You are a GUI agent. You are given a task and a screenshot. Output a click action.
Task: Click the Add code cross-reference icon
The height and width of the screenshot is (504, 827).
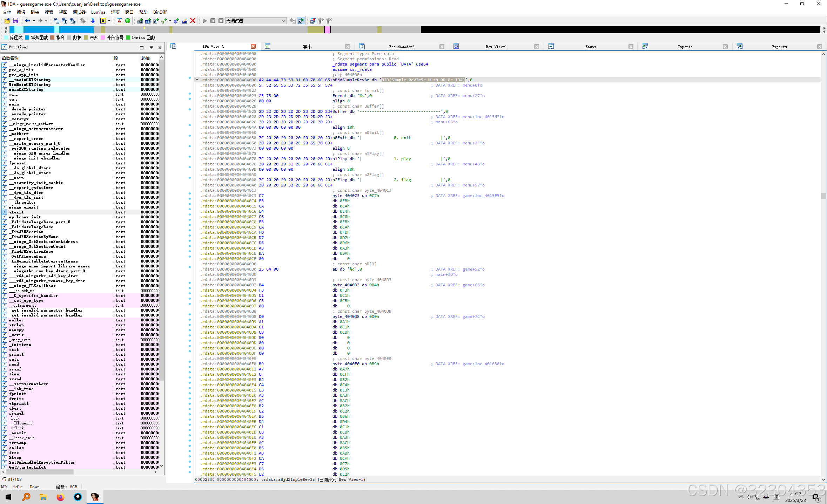pos(140,21)
